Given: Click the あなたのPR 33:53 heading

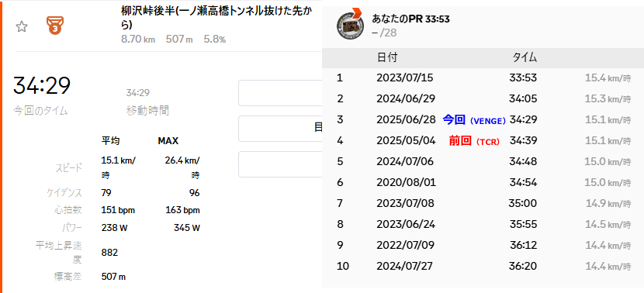Looking at the screenshot, I should (410, 19).
